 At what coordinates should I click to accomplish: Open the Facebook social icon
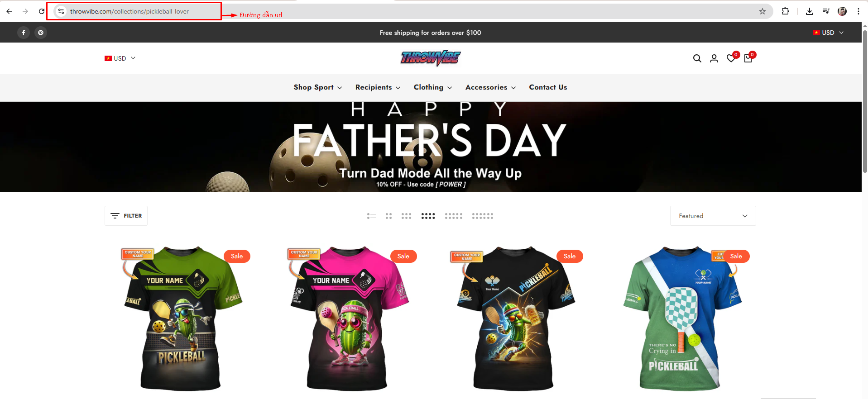(24, 33)
